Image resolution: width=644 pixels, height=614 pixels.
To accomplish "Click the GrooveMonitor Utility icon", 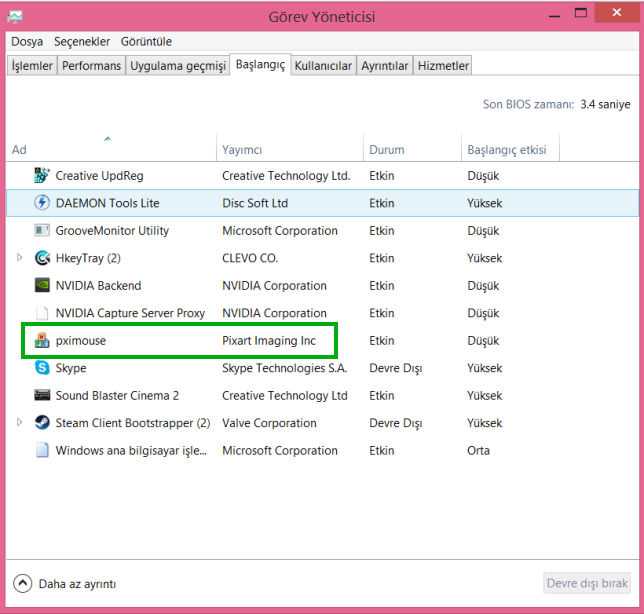I will 42,230.
